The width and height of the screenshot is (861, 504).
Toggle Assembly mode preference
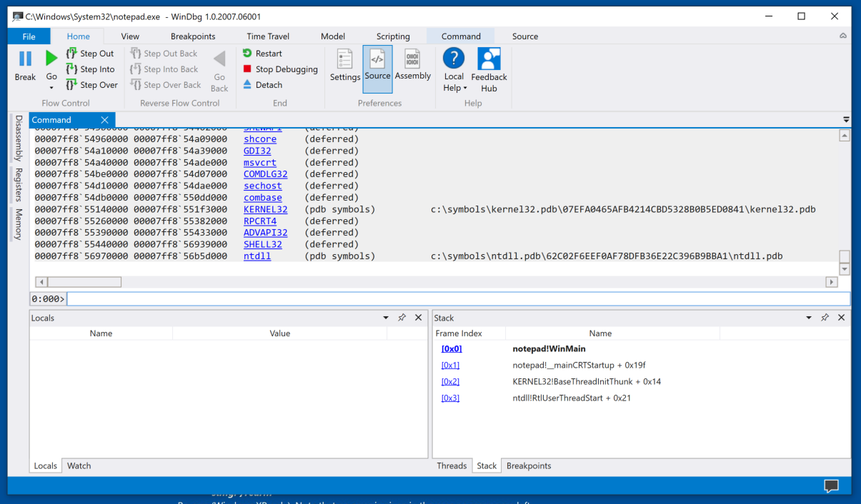412,60
